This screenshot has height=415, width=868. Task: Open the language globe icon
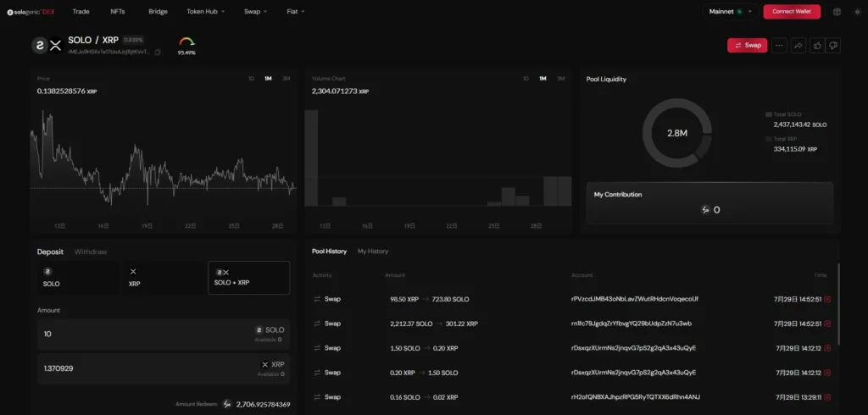coord(837,12)
